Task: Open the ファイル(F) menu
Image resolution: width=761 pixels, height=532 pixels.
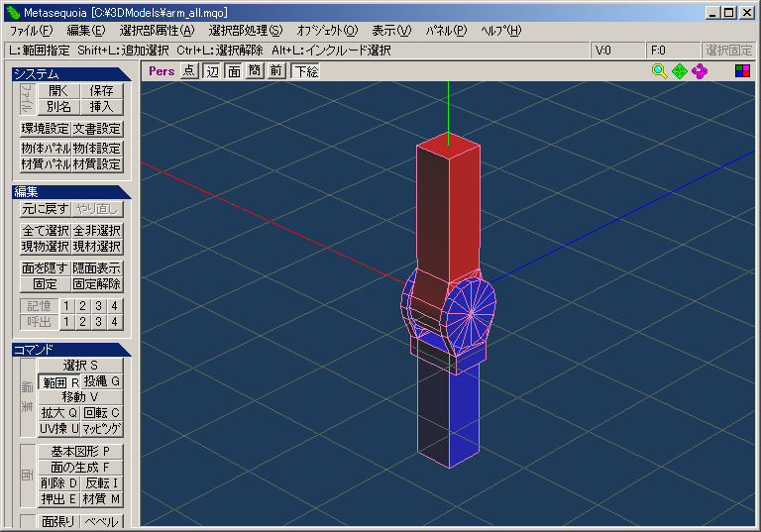Action: (31, 31)
